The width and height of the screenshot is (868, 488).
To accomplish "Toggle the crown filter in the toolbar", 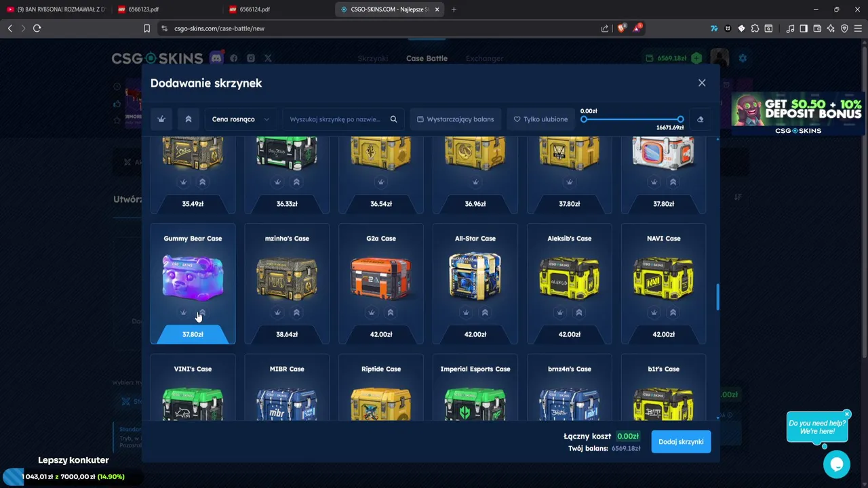I will tap(161, 119).
